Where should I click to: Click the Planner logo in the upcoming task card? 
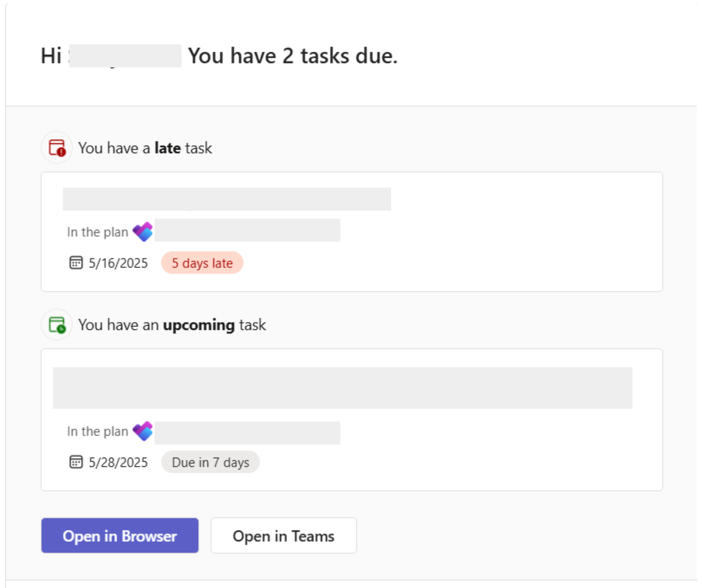pos(142,431)
